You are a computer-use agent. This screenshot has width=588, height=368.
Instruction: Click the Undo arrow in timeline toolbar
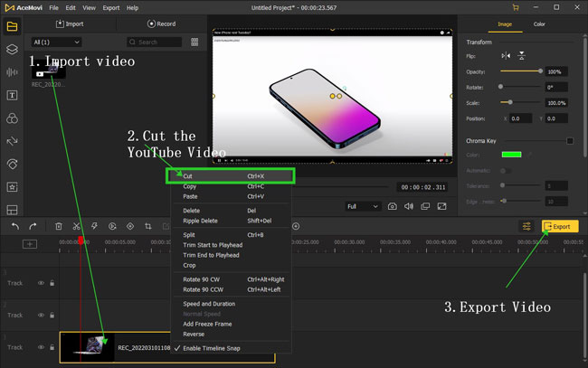(x=15, y=226)
